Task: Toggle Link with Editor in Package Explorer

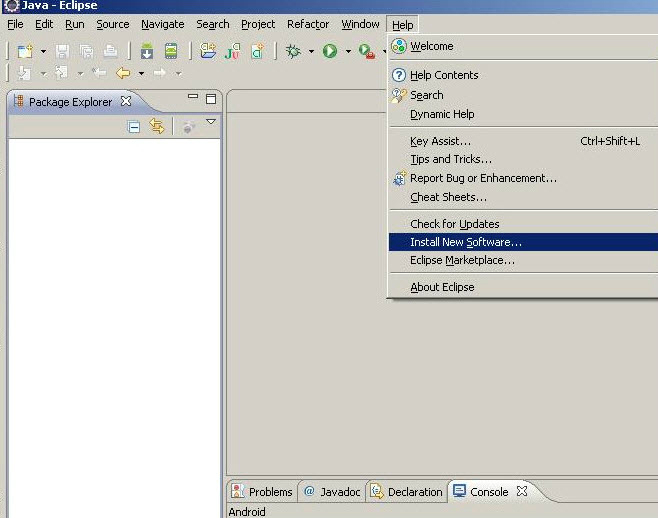Action: (156, 126)
